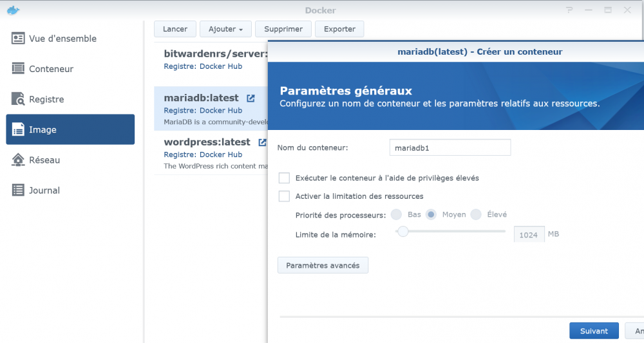
Task: Click the memory limit slider handle
Action: (x=403, y=232)
